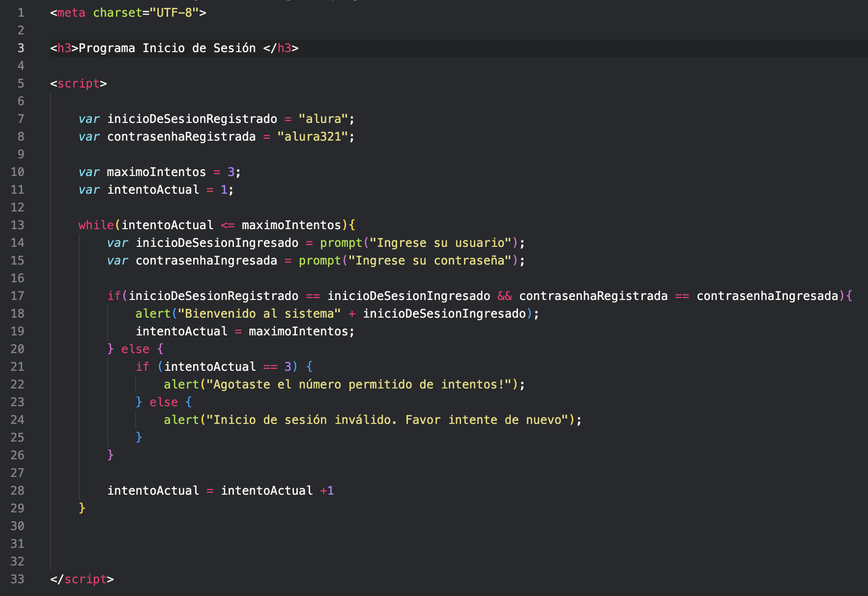This screenshot has width=868, height=596.
Task: Click line number 1 in the gutter
Action: 21,13
